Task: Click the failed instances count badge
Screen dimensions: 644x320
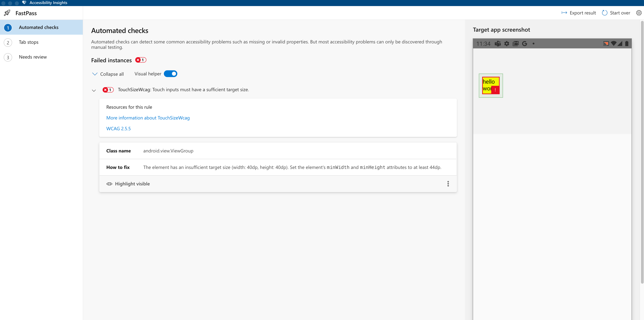Action: pyautogui.click(x=140, y=60)
